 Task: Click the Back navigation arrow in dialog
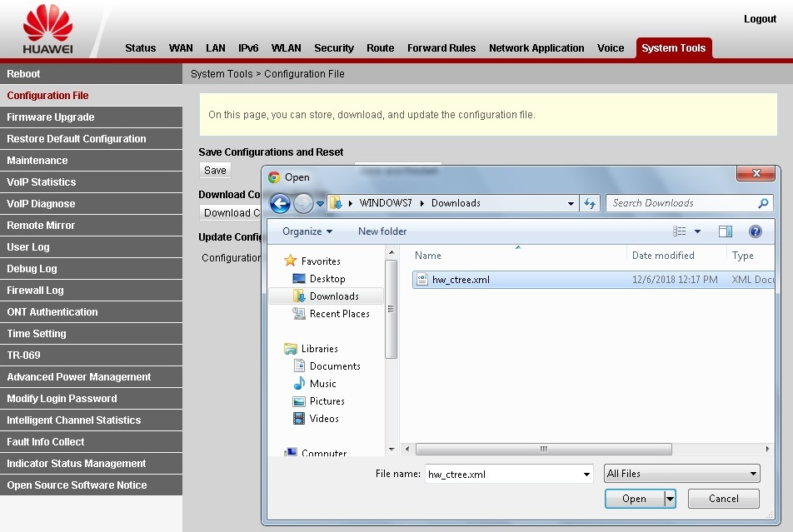coord(280,203)
